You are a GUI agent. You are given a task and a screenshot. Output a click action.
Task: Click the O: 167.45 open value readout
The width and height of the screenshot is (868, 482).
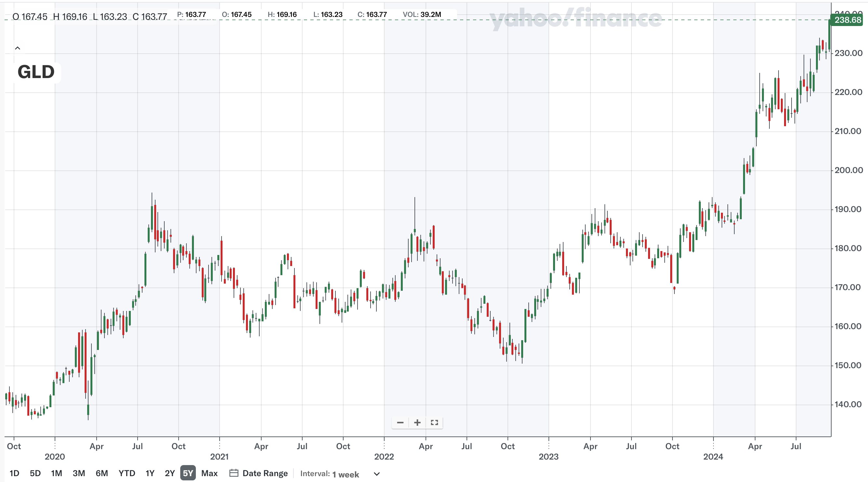[237, 15]
